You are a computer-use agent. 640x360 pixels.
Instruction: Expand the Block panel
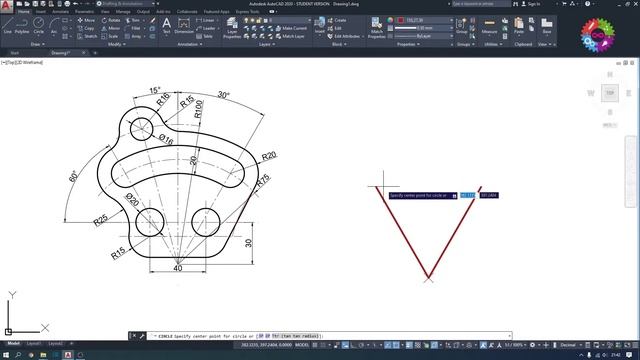(339, 44)
